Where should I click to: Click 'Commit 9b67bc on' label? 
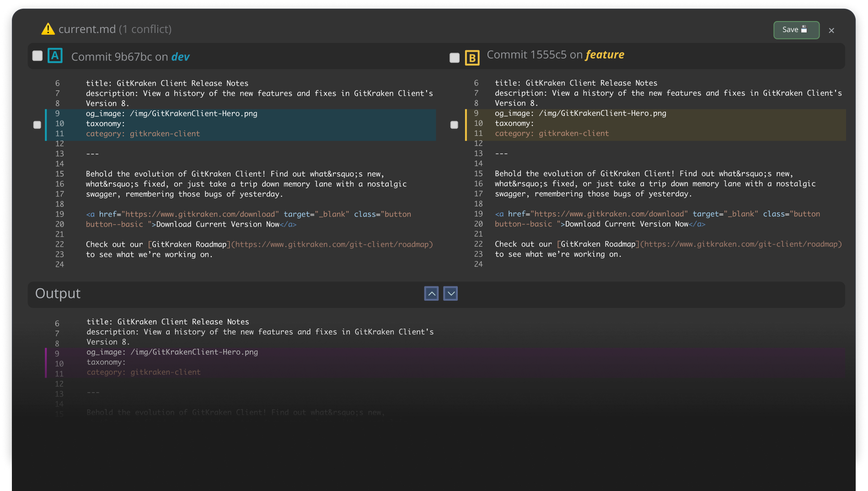[119, 57]
